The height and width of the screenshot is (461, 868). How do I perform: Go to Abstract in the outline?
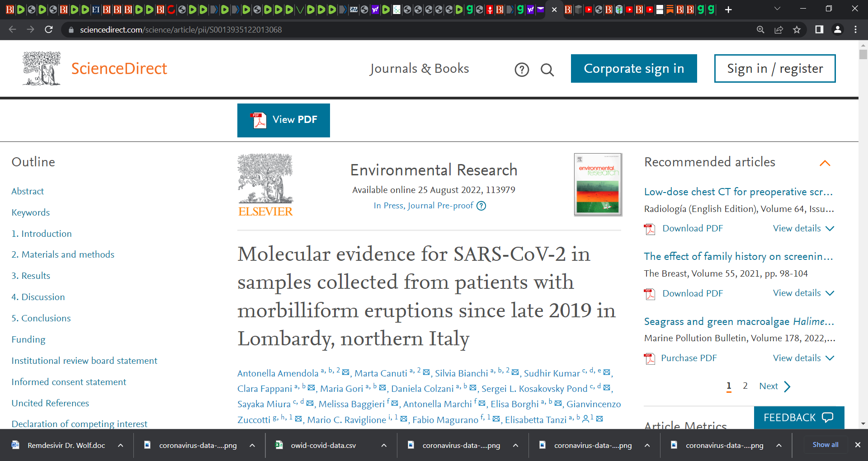[x=28, y=191]
